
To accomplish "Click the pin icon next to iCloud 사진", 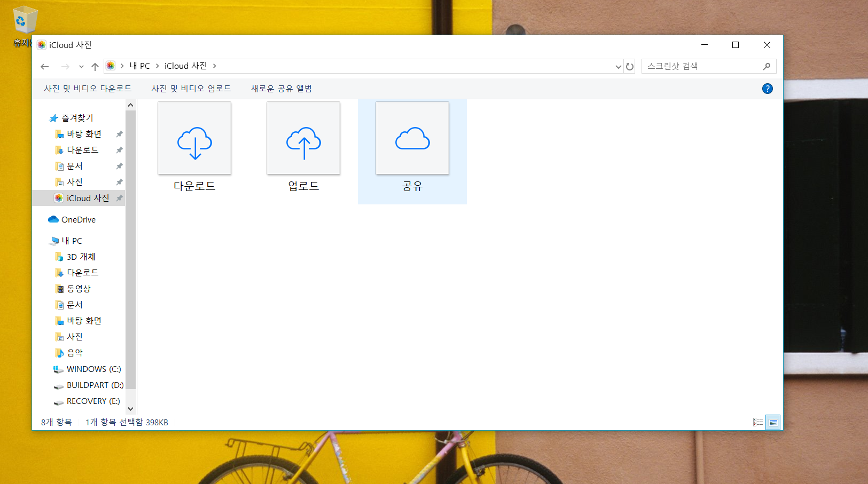I will [x=119, y=198].
